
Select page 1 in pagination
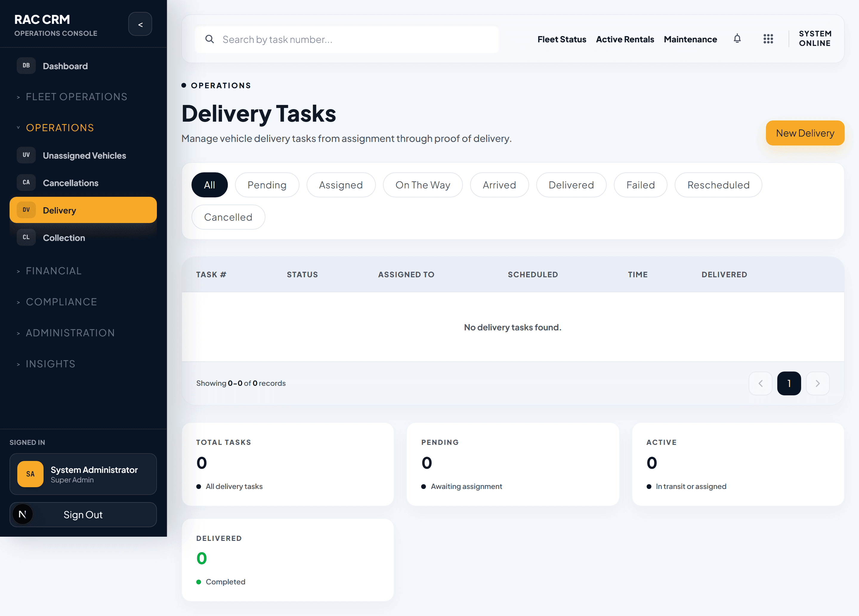point(789,383)
